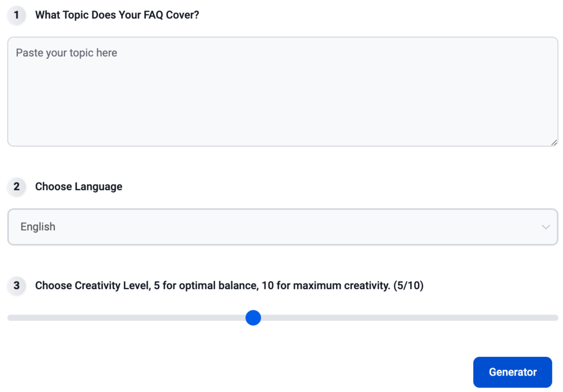Click the dropdown chevron arrow on language selector
This screenshot has height=392, width=563.
(545, 227)
